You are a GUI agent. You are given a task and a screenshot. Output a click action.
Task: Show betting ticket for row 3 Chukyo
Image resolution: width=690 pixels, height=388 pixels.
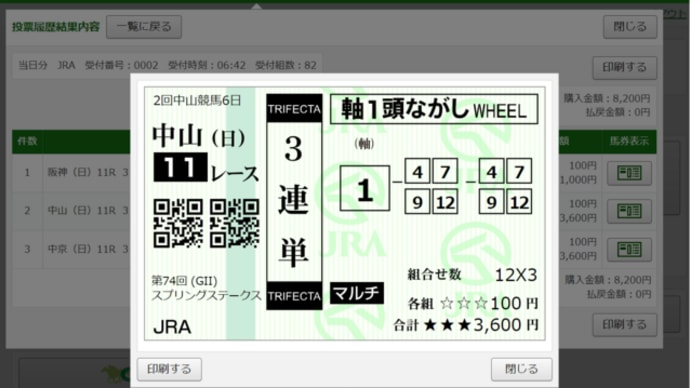(629, 249)
